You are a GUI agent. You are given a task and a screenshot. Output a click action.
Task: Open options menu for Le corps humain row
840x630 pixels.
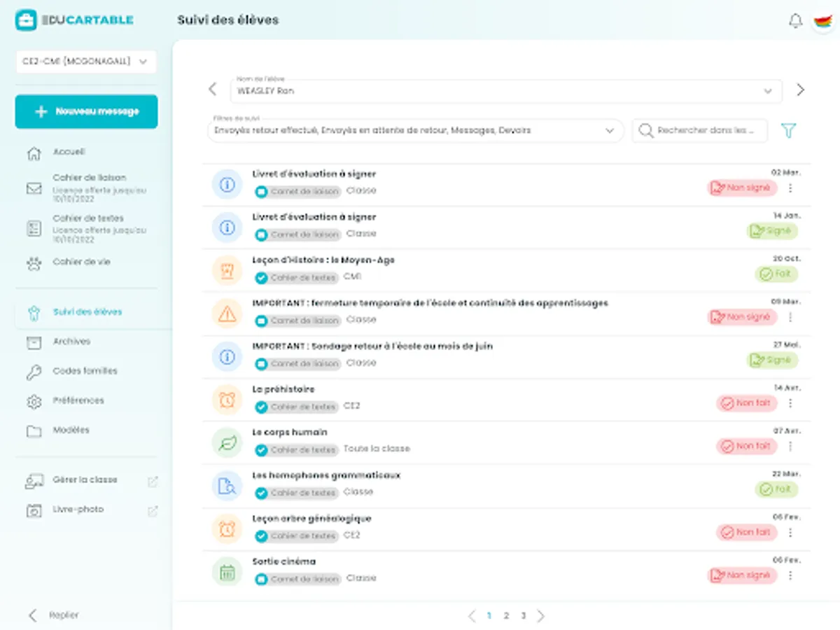coord(790,446)
